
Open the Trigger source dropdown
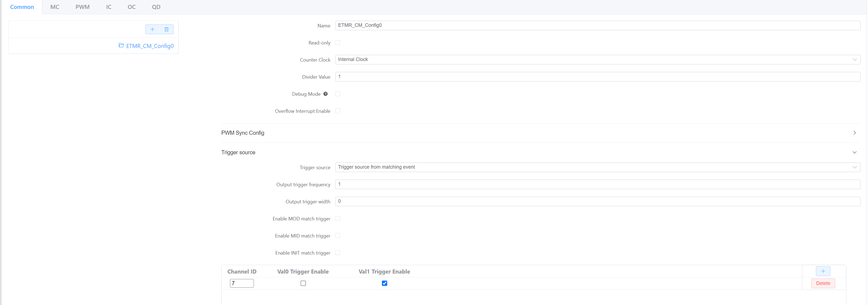pos(597,167)
